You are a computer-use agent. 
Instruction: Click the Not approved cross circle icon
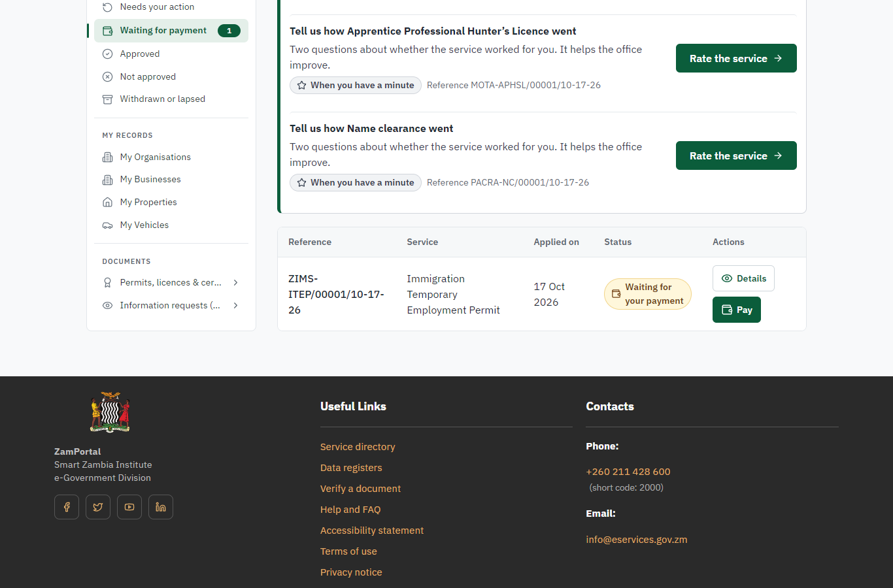108,77
